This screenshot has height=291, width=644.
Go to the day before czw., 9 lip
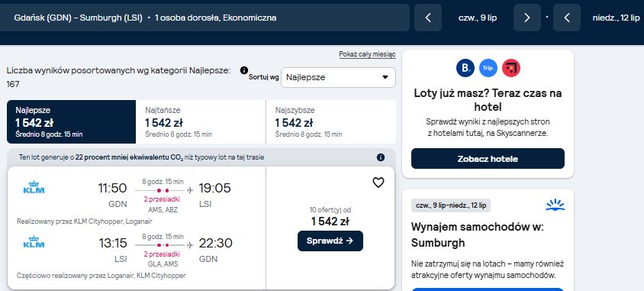coord(428,18)
